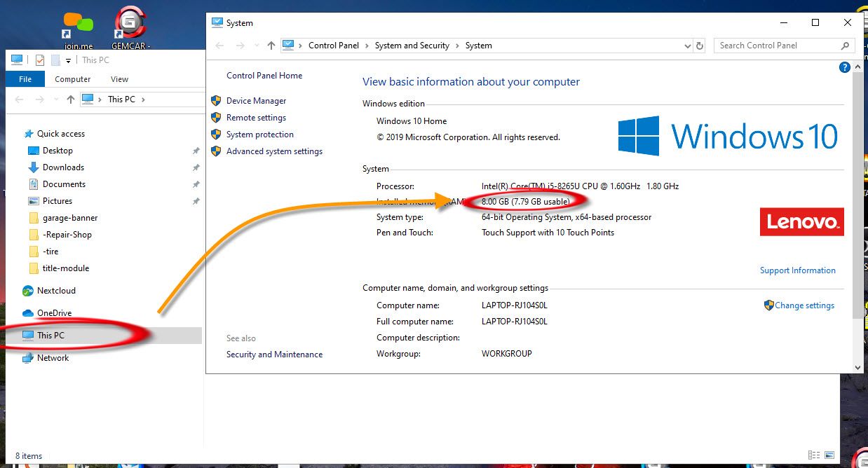The image size is (868, 468).
Task: Open the -Repair-Shop folder
Action: 67,235
